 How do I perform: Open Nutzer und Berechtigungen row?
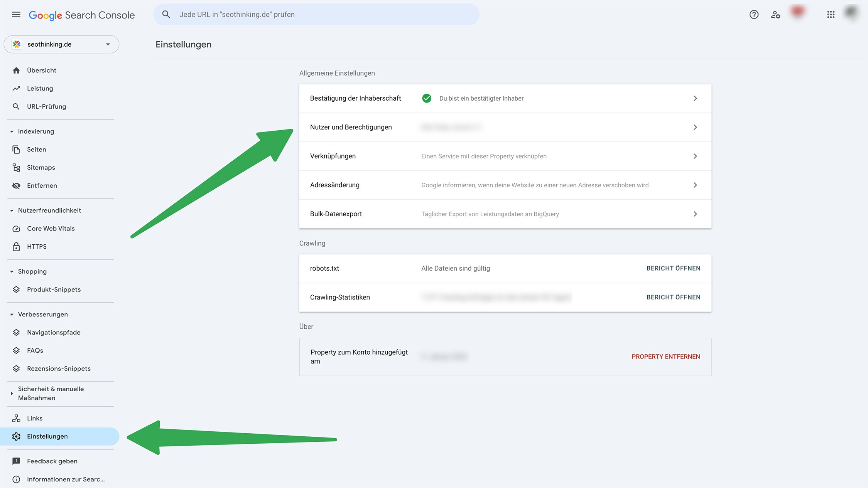coord(505,127)
